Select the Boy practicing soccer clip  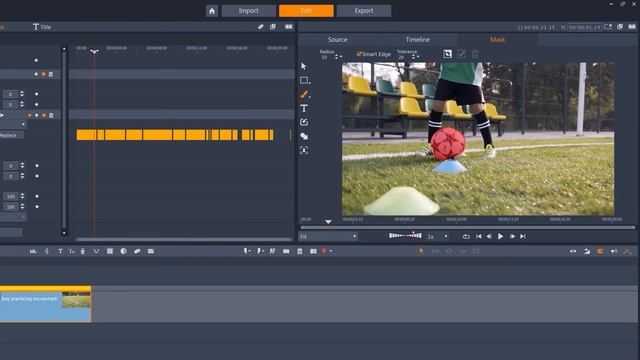(45, 304)
